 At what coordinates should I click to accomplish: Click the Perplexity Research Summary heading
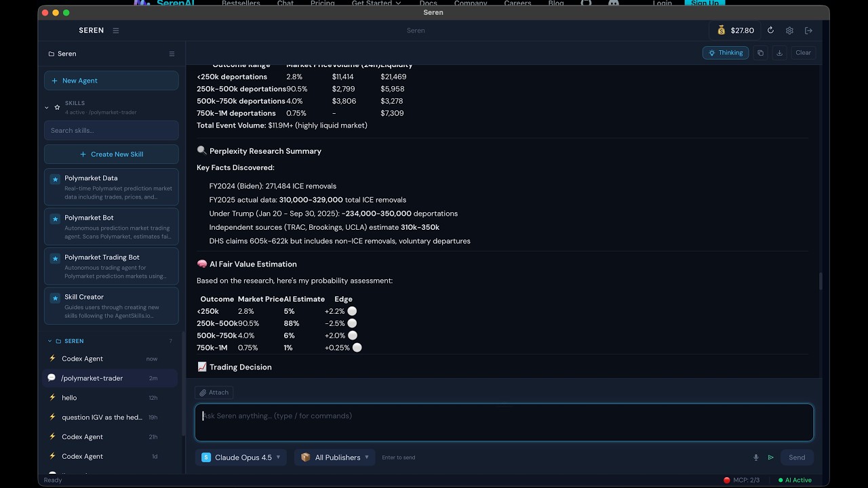pos(265,151)
